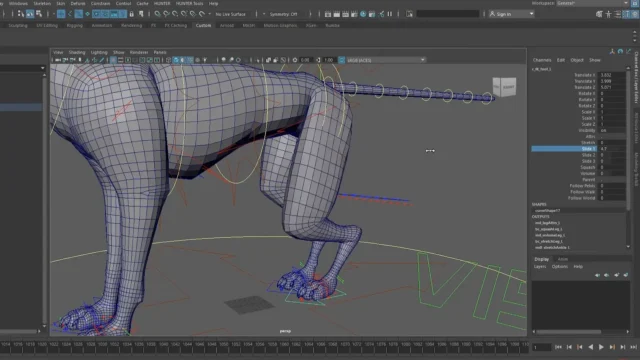640x360 pixels.
Task: Open the sRGB (ACES) view transform dropdown
Action: click(385, 60)
